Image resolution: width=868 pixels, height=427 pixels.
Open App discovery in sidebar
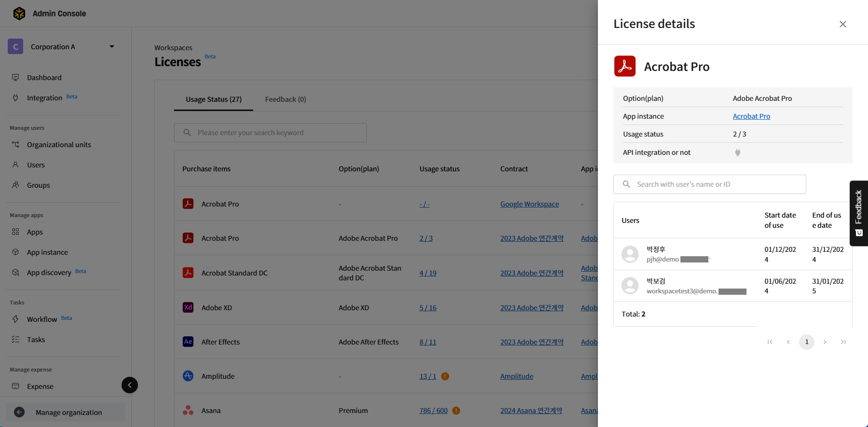(x=49, y=273)
